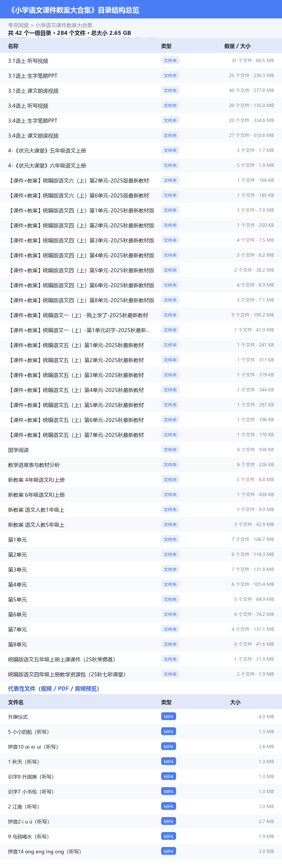Open 新教案 语文人教1年级上 folder
This screenshot has height=868, width=282.
click(141, 509)
